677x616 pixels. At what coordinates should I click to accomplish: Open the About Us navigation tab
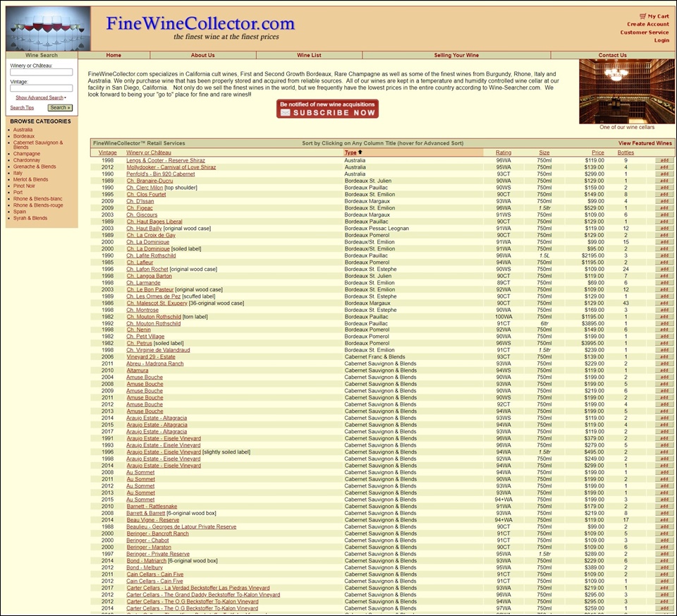(x=203, y=55)
